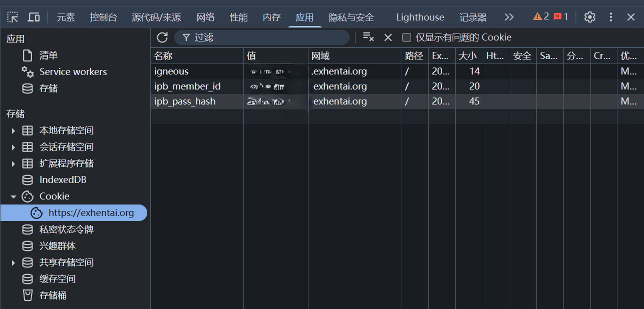
Task: Select 私密状态令牌 in the sidebar
Action: tap(67, 229)
